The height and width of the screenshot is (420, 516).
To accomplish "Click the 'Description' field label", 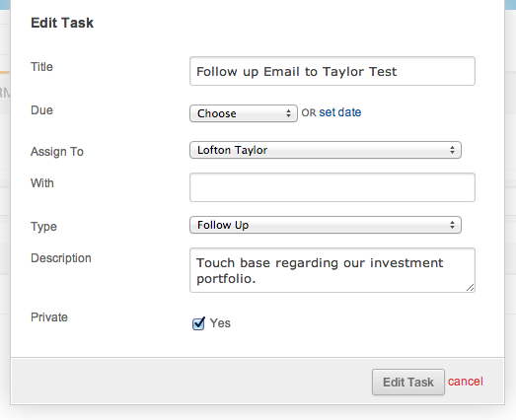I will point(61,258).
